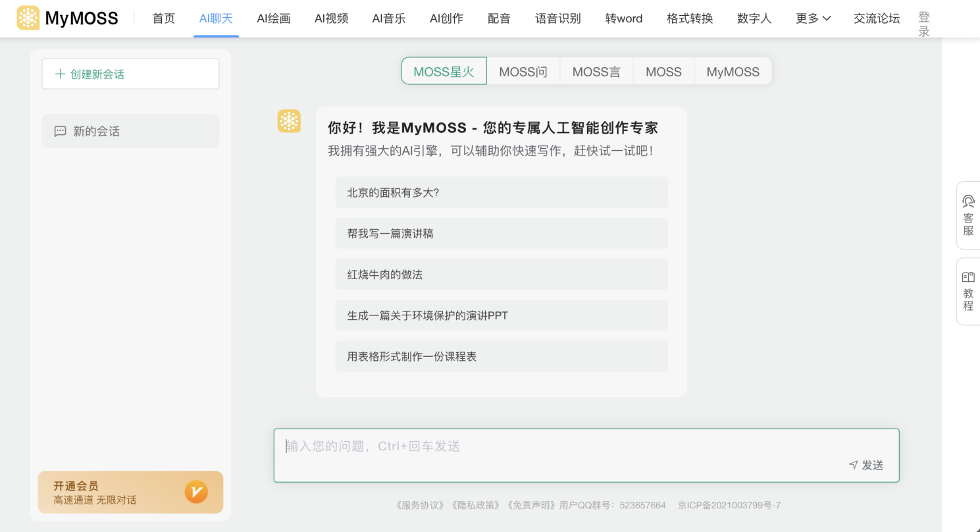Choose suggestion 红烧牛肉的做法
This screenshot has height=532, width=980.
click(502, 274)
